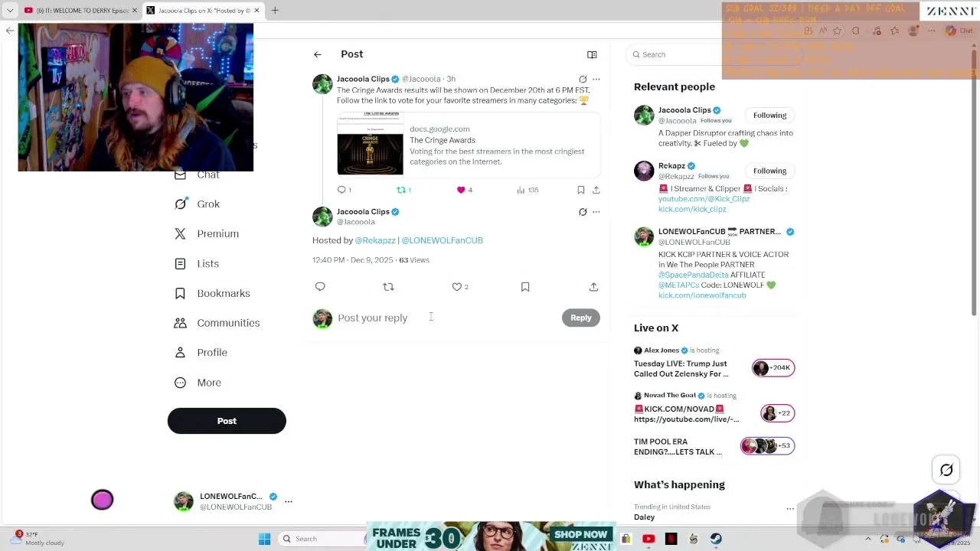Click the Cringe Awards card thumbnail
The height and width of the screenshot is (551, 980).
370,144
